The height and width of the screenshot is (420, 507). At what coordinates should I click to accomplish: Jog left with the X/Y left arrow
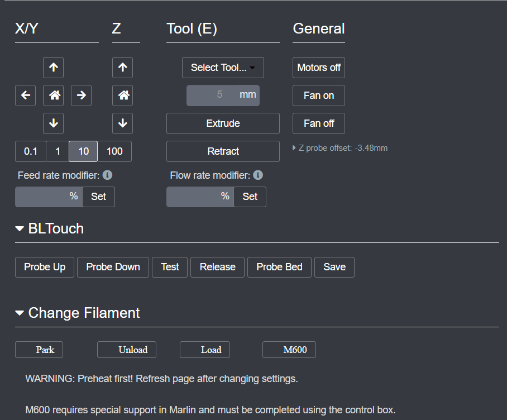click(x=26, y=96)
